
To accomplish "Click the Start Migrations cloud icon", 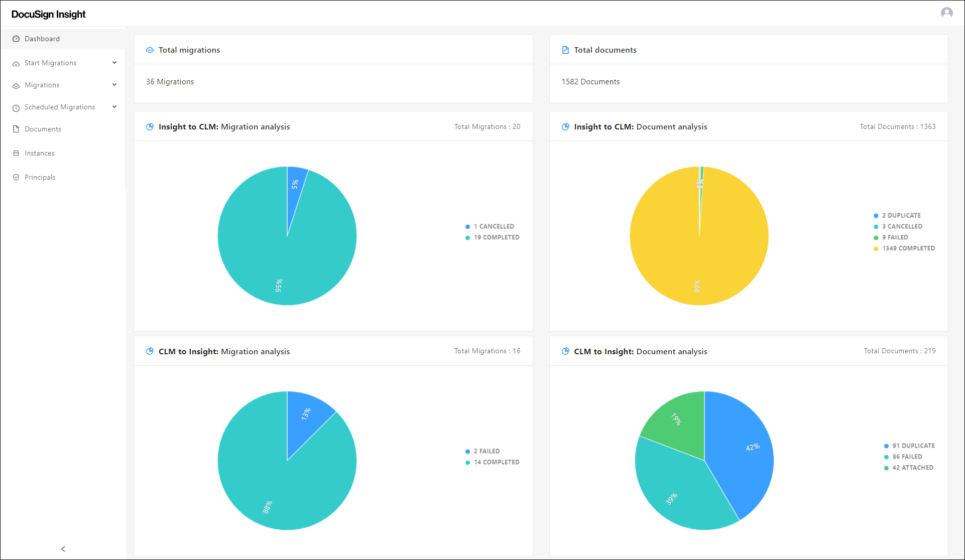I will point(17,62).
